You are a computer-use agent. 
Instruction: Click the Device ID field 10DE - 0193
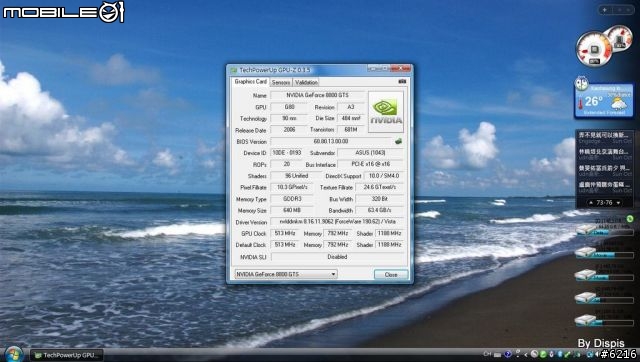pos(287,153)
